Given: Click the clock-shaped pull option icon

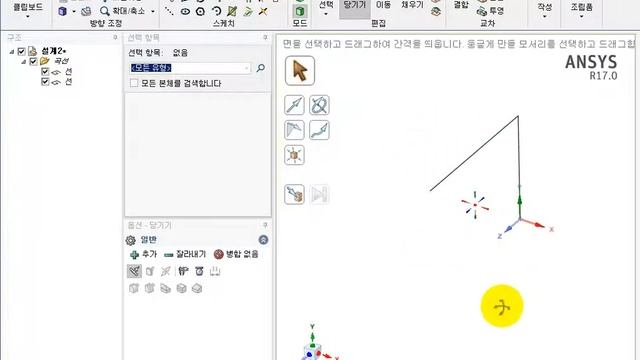Looking at the screenshot, I should [x=199, y=271].
